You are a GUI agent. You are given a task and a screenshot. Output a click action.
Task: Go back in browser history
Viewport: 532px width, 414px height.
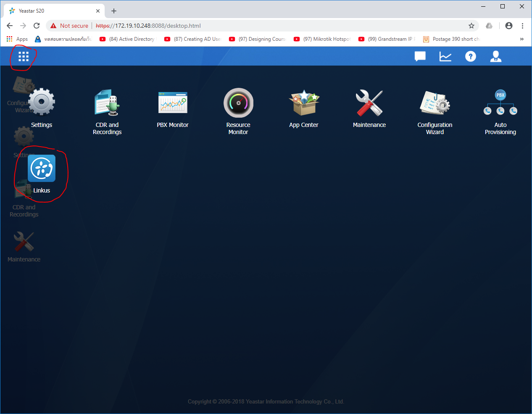pos(10,26)
